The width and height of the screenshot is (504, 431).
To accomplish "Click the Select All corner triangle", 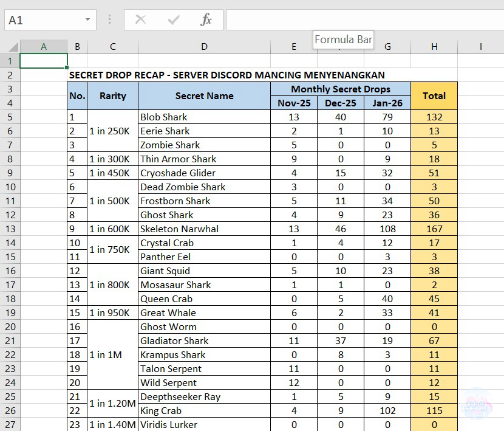I will [x=13, y=47].
